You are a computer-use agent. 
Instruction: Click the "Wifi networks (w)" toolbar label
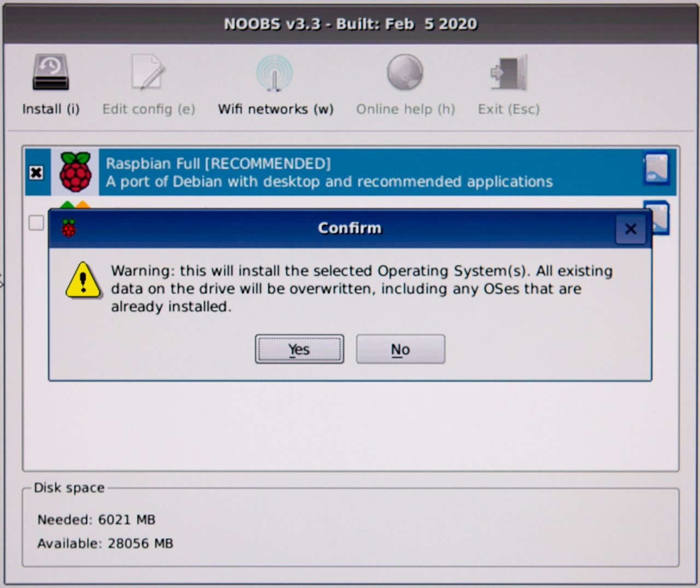[x=276, y=109]
